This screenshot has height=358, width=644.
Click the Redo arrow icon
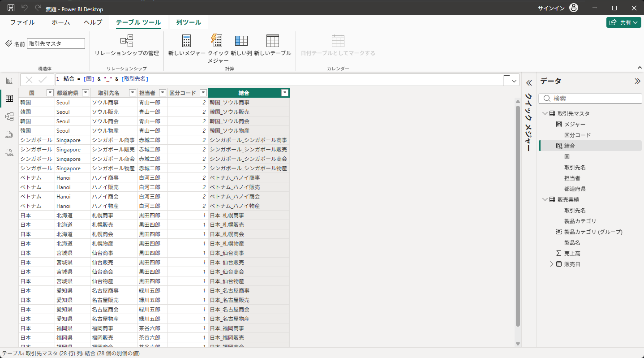coord(38,8)
